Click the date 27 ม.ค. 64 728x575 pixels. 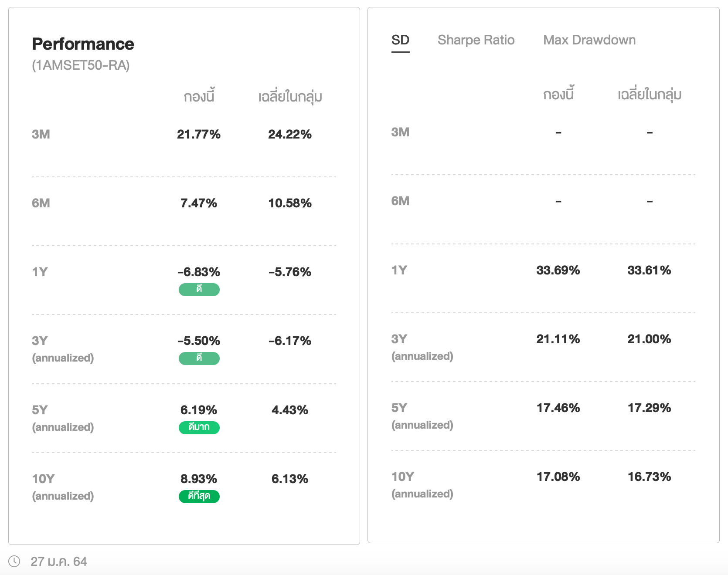(59, 561)
